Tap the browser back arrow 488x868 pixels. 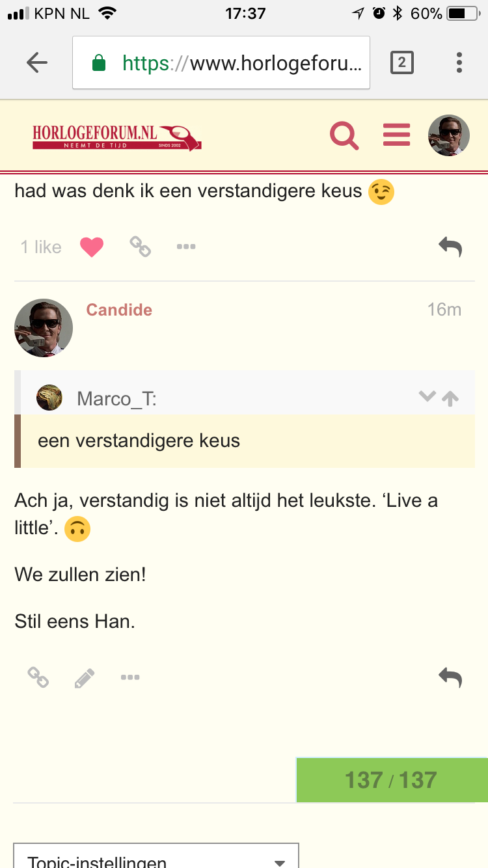(x=37, y=62)
